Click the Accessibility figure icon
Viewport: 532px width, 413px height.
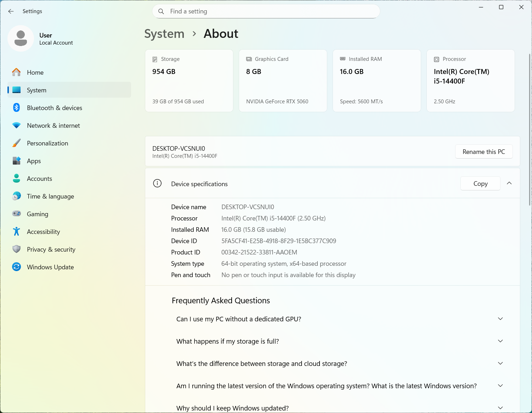(x=16, y=231)
